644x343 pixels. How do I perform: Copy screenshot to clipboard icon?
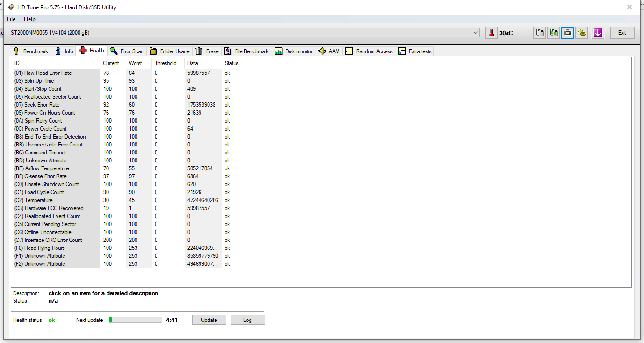(554, 33)
